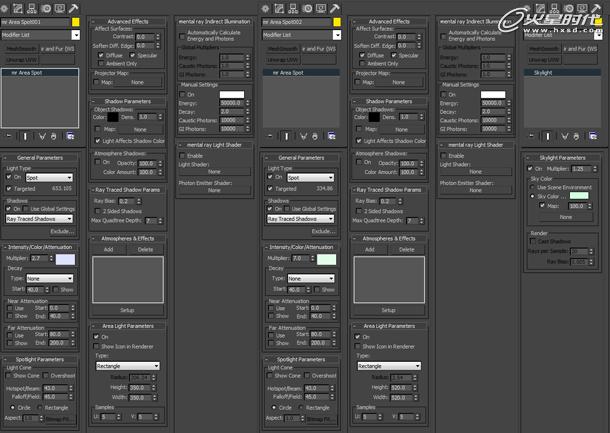Open the Light Type Spot dropdown for Spot001

pyautogui.click(x=49, y=178)
